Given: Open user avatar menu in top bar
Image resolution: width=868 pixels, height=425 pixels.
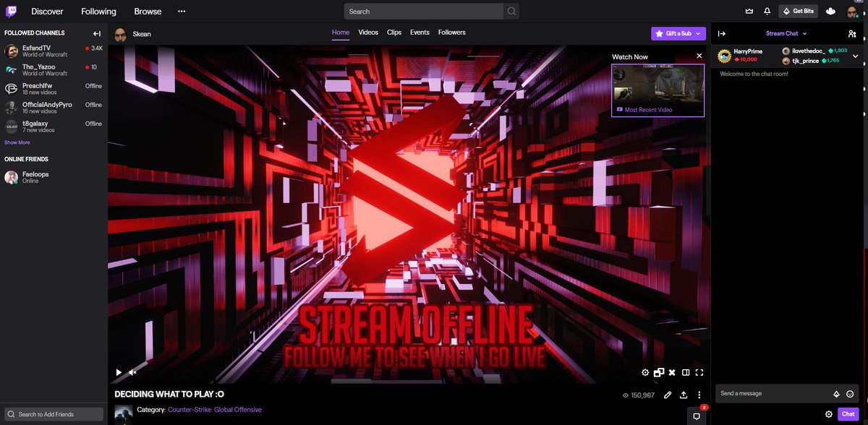Looking at the screenshot, I should pyautogui.click(x=854, y=12).
